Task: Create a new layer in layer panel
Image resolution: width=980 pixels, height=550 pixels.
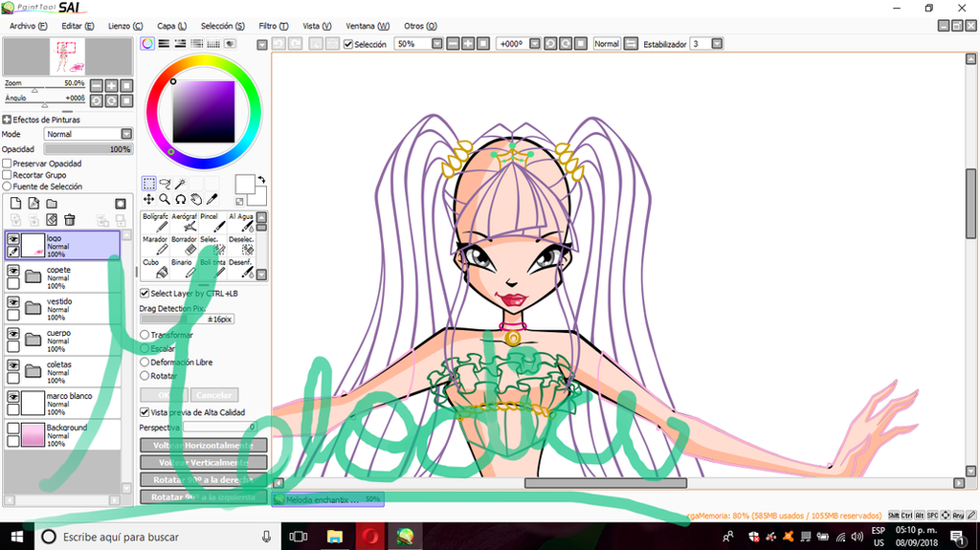Action: pyautogui.click(x=15, y=203)
